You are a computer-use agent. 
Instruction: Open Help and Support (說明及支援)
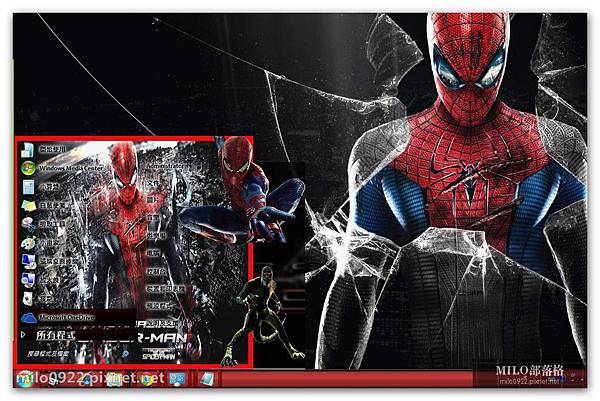(163, 324)
